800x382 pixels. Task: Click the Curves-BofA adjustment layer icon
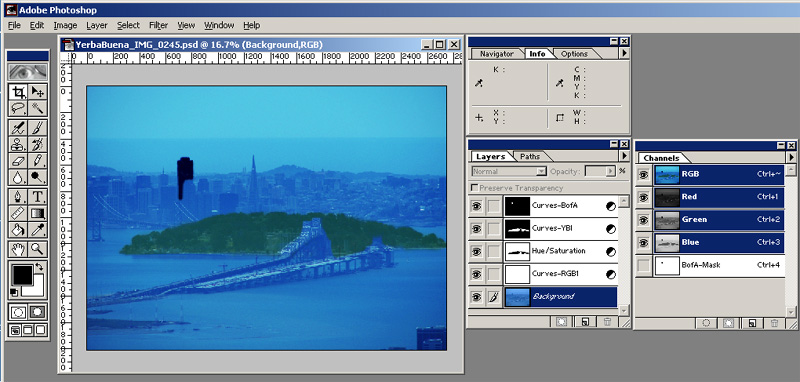[x=611, y=206]
